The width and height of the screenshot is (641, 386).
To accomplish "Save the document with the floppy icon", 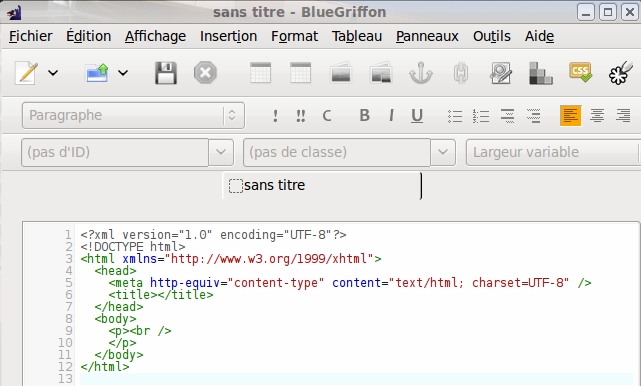I will point(166,73).
